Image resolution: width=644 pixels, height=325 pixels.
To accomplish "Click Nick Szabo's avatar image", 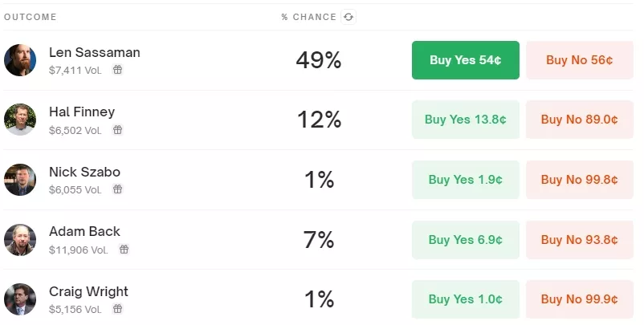I will coord(20,180).
